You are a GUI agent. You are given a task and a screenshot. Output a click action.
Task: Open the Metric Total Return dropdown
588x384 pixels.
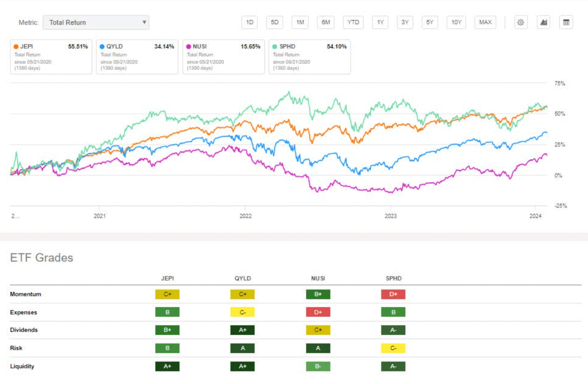96,22
